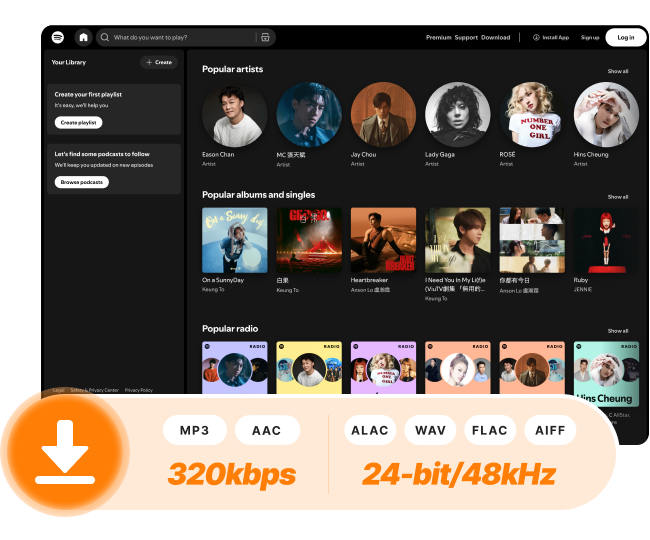
Task: Select the AAC format pill
Action: click(267, 430)
